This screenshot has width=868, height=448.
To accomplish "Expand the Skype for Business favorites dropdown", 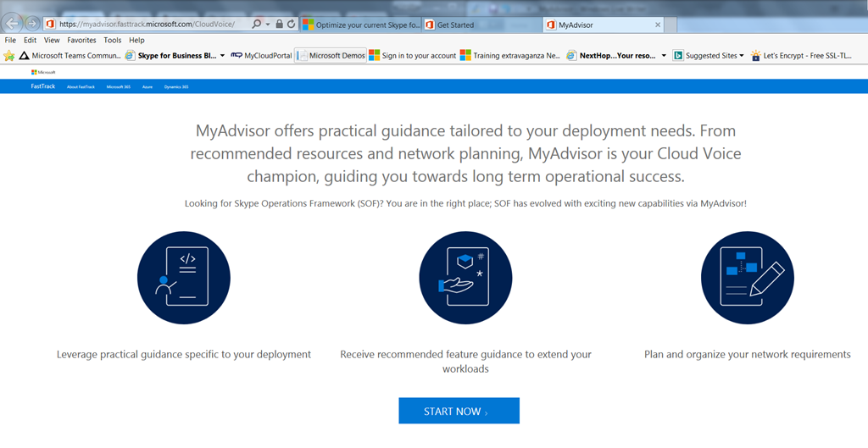I will 222,56.
